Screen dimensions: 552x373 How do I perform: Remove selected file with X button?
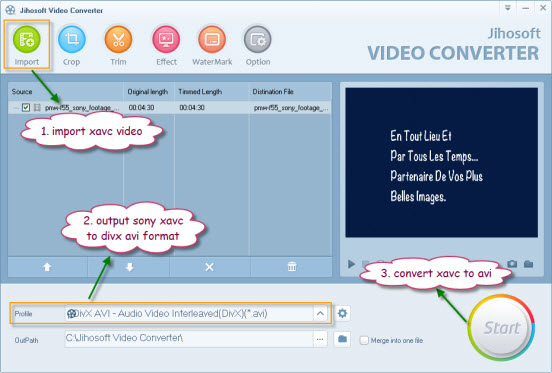pos(209,267)
